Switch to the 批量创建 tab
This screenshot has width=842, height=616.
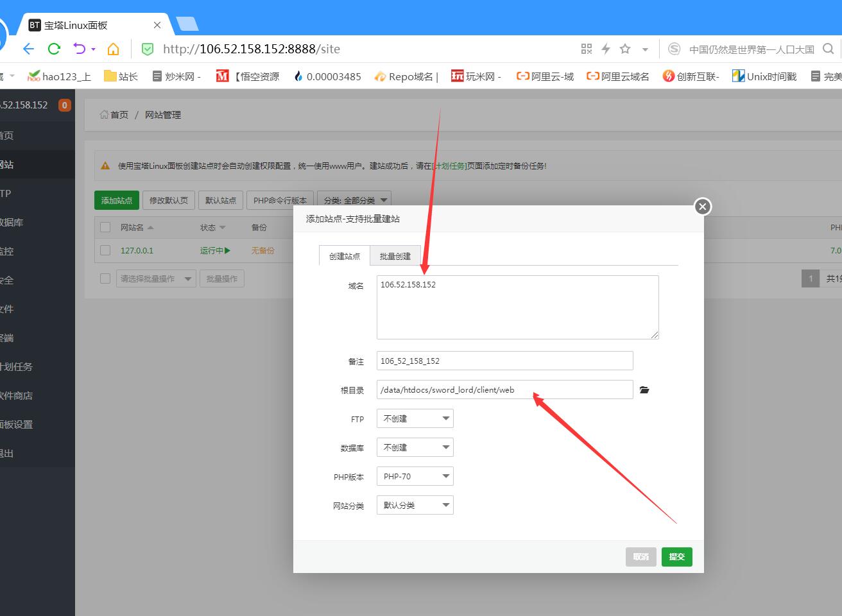tap(395, 256)
